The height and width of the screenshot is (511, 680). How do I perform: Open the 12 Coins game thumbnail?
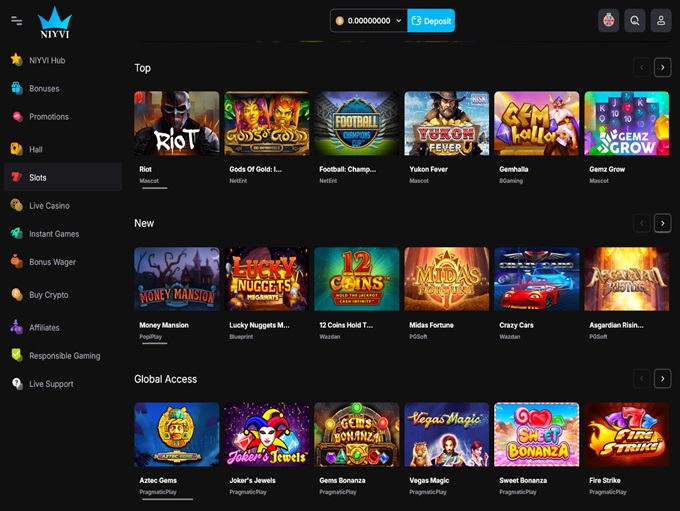pyautogui.click(x=356, y=279)
